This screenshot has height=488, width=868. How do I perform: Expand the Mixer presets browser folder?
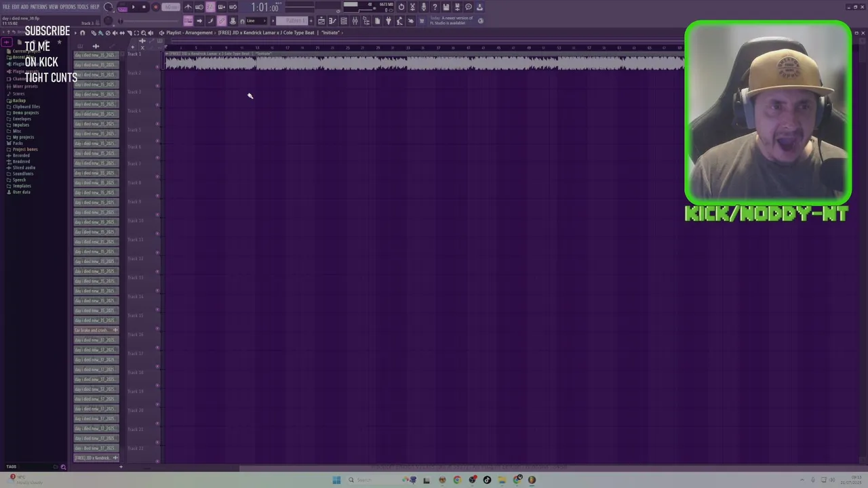pos(24,87)
